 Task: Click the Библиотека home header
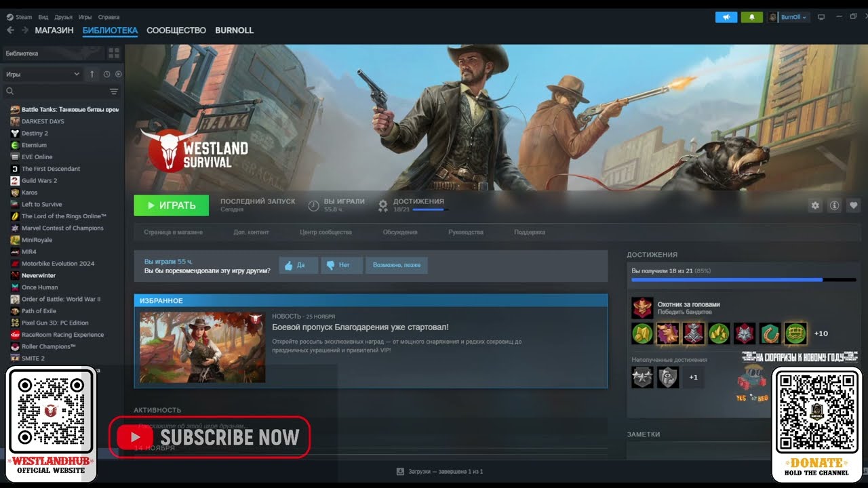[x=54, y=53]
